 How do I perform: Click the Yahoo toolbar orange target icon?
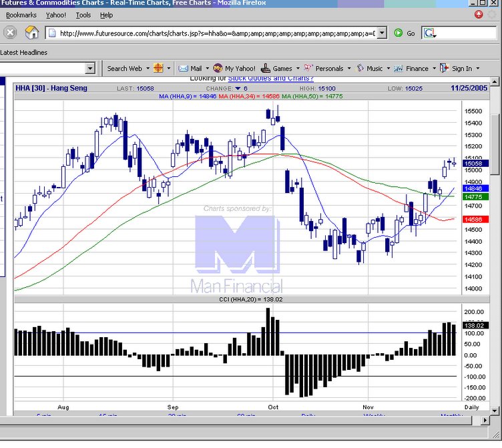(x=158, y=68)
